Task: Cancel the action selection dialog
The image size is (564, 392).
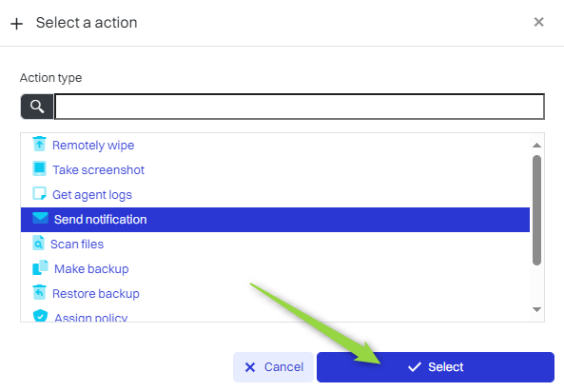Action: coord(273,367)
